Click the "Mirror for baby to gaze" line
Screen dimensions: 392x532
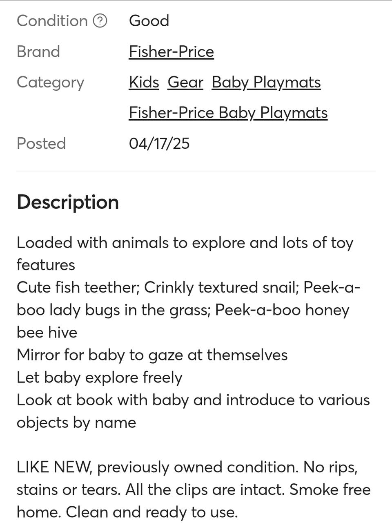point(152,355)
